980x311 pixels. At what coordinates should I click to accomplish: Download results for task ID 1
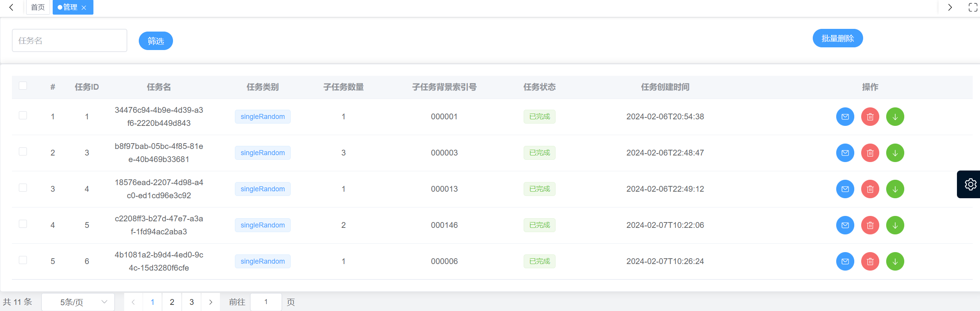[x=895, y=117]
